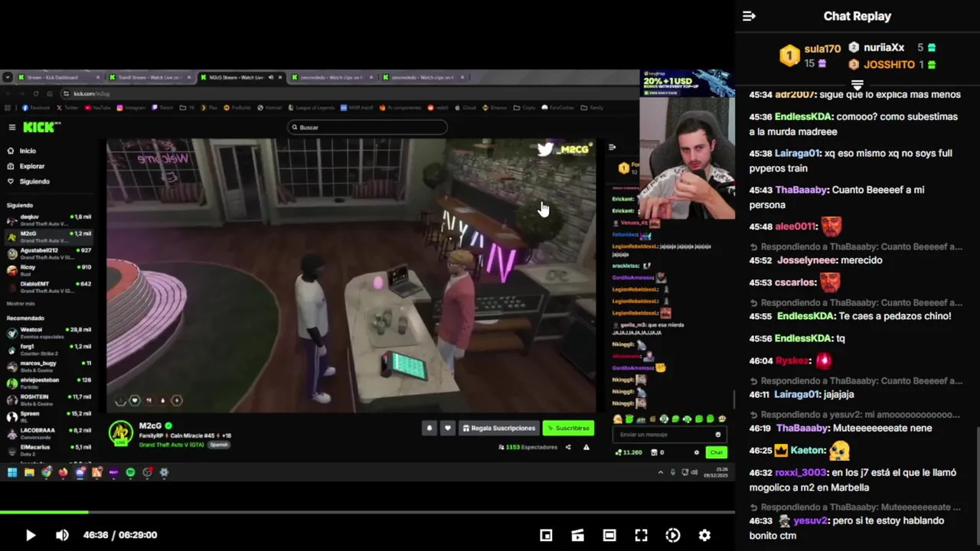Click Grand Theft Auto V category link
Screen dimensions: 980x551
(171, 445)
